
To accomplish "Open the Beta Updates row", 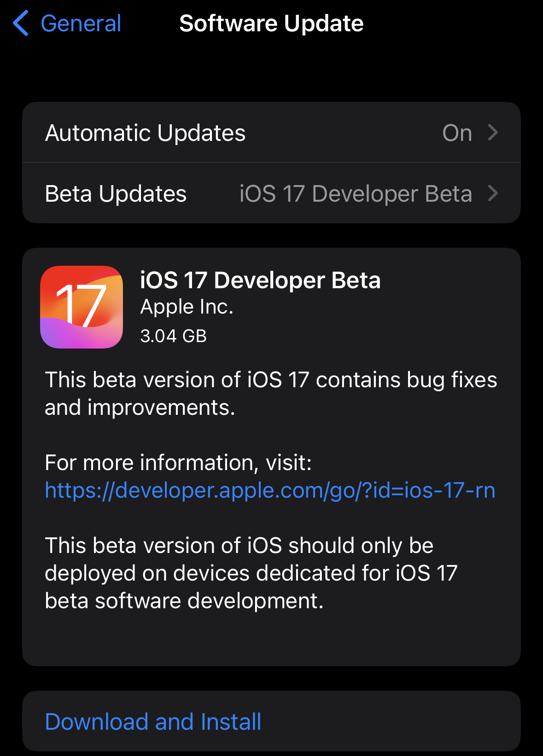I will point(271,193).
